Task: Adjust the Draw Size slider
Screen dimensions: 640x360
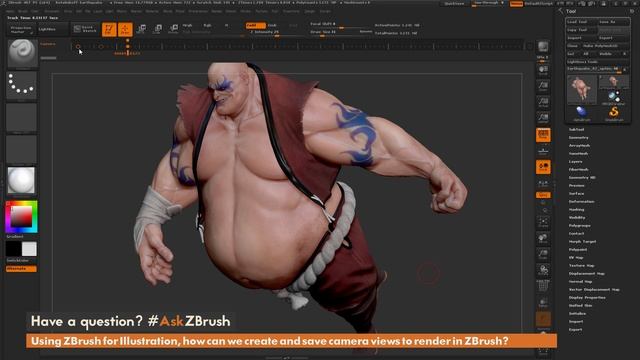Action: click(x=334, y=32)
